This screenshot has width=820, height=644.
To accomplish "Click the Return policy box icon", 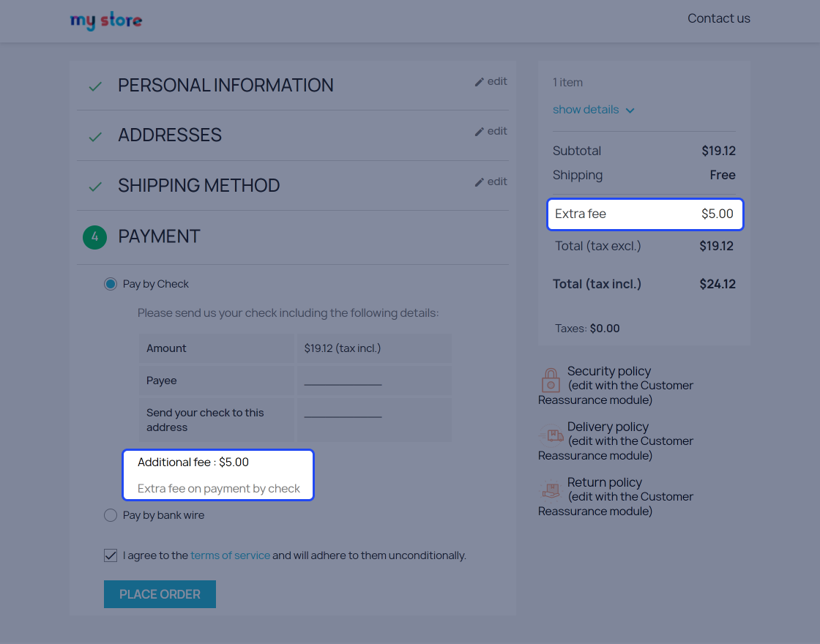I will tap(550, 490).
